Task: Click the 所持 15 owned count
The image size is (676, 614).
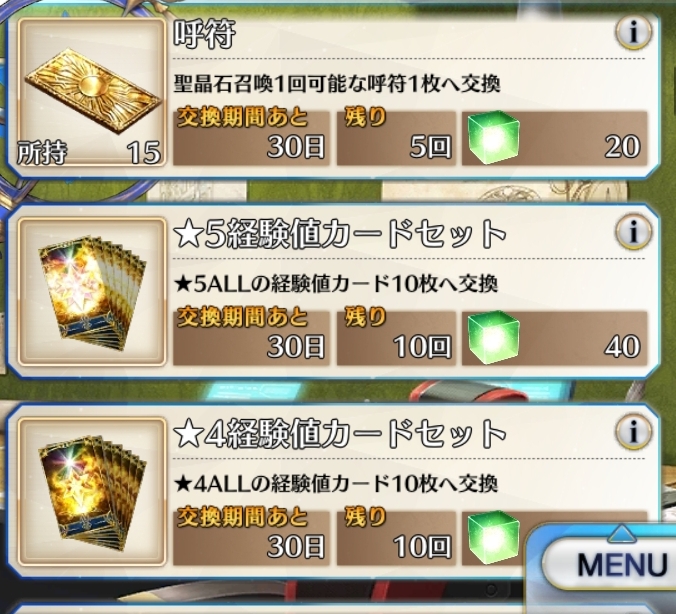Action: tap(89, 153)
